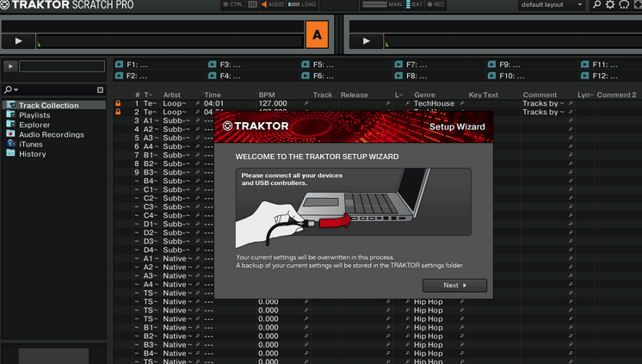Image resolution: width=642 pixels, height=364 pixels.
Task: Sort by the Comment 2 column header
Action: (616, 95)
